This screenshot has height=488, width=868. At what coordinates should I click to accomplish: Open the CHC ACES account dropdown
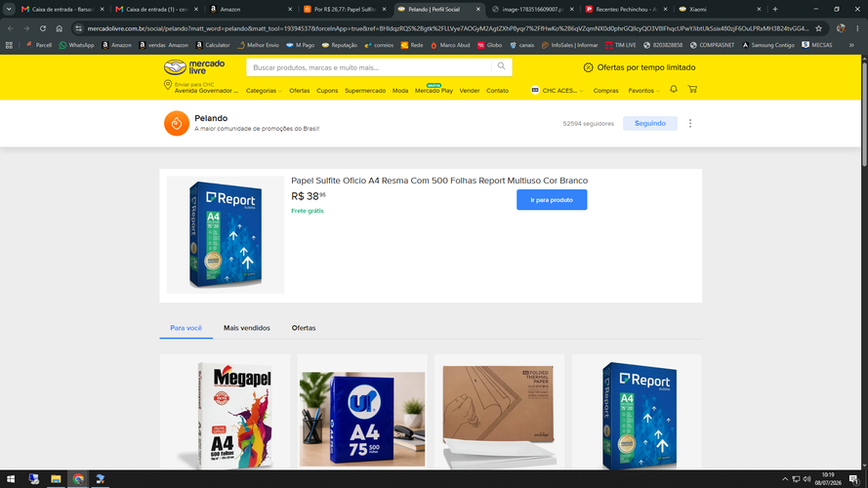click(557, 91)
